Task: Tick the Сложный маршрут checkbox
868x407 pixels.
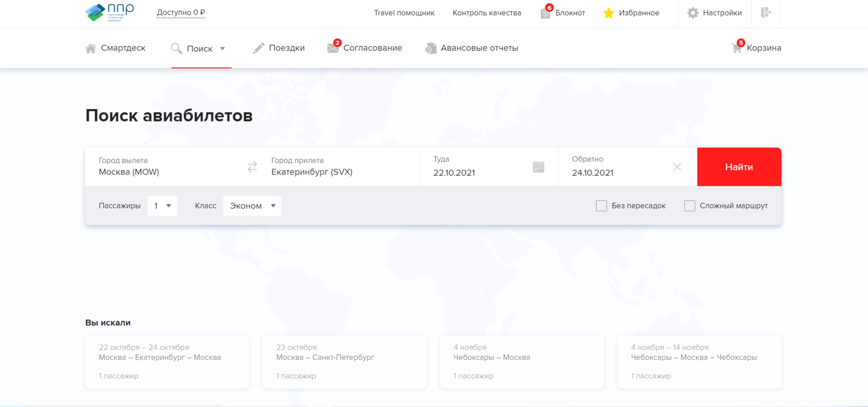Action: (x=689, y=206)
